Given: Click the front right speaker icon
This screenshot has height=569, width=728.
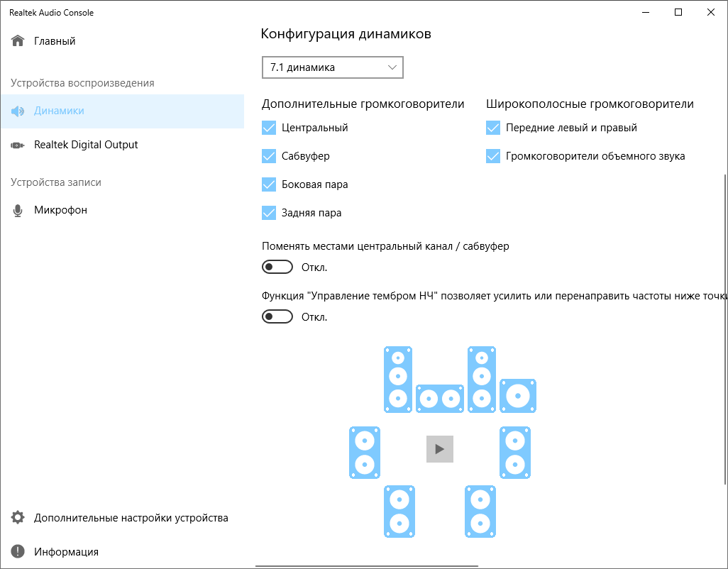Looking at the screenshot, I should [x=482, y=379].
